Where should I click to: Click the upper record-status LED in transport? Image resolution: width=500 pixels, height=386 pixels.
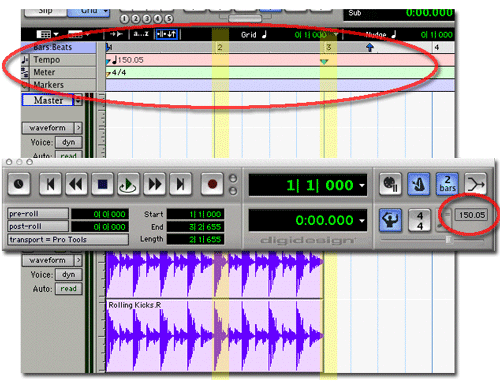pyautogui.click(x=233, y=178)
